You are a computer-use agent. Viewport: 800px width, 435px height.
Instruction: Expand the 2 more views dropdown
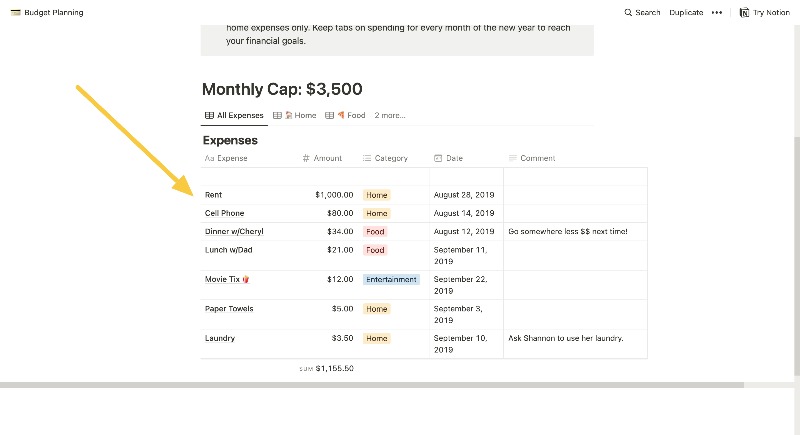(390, 115)
